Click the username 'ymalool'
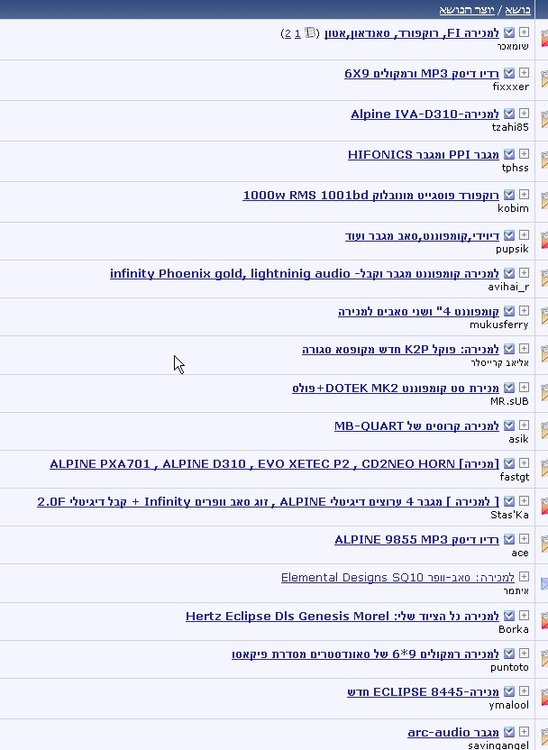 pos(509,706)
